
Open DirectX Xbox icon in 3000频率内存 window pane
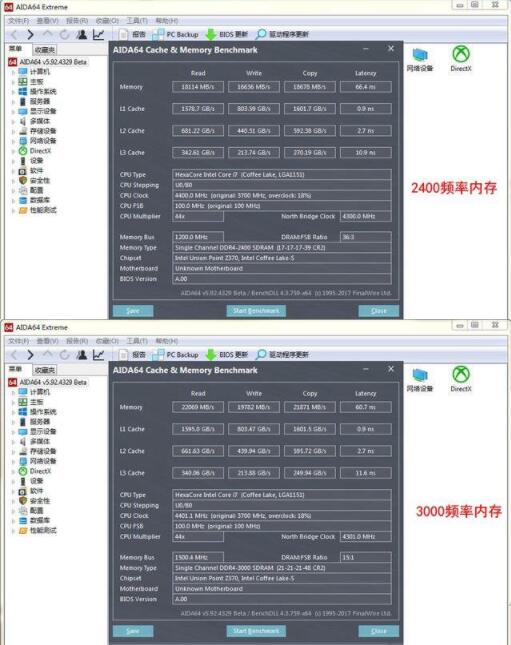pos(461,379)
